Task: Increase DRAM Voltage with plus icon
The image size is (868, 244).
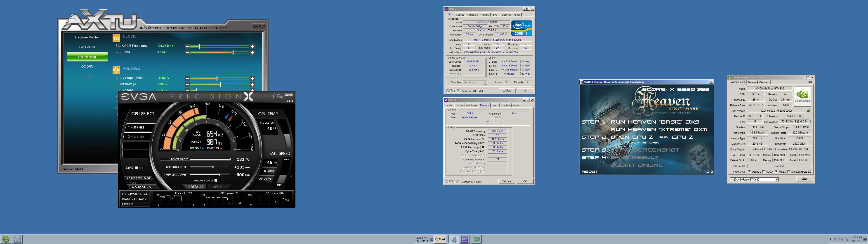Action: tap(252, 84)
